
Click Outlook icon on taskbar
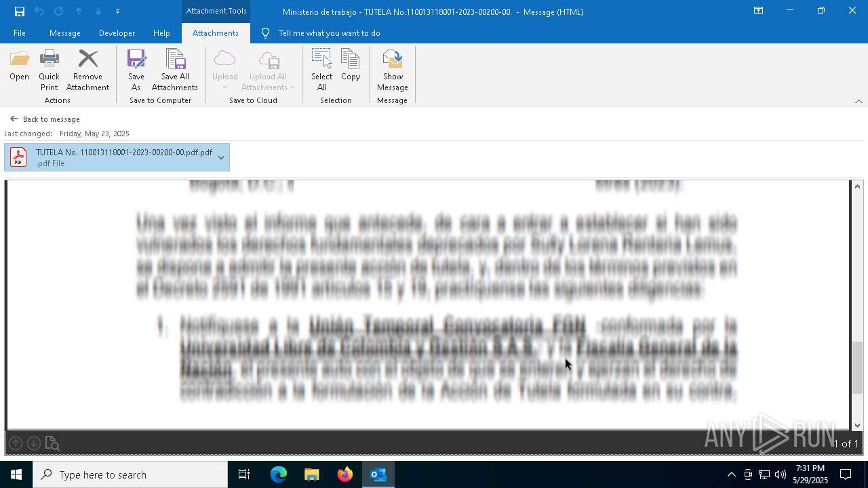click(378, 474)
